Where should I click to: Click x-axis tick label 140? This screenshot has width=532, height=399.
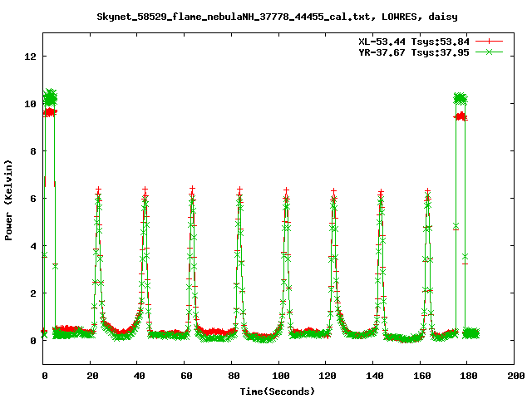point(375,376)
